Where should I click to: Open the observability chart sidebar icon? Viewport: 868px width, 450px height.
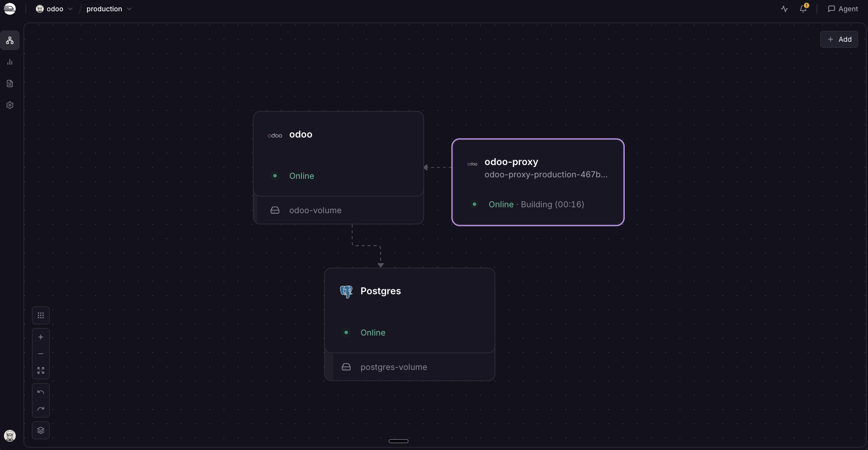tap(10, 62)
